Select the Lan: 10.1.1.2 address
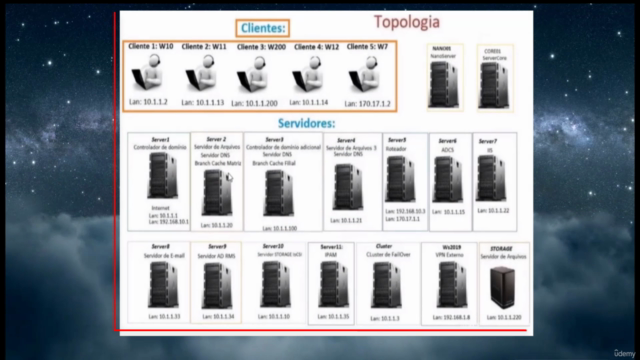Image resolution: width=640 pixels, height=360 pixels. click(148, 102)
